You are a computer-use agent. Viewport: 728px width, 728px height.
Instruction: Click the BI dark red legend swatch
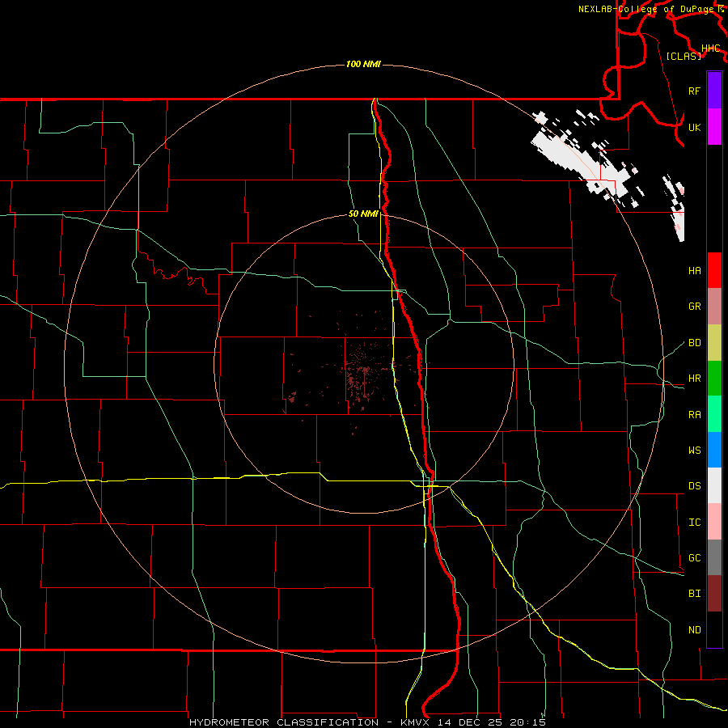click(x=714, y=594)
